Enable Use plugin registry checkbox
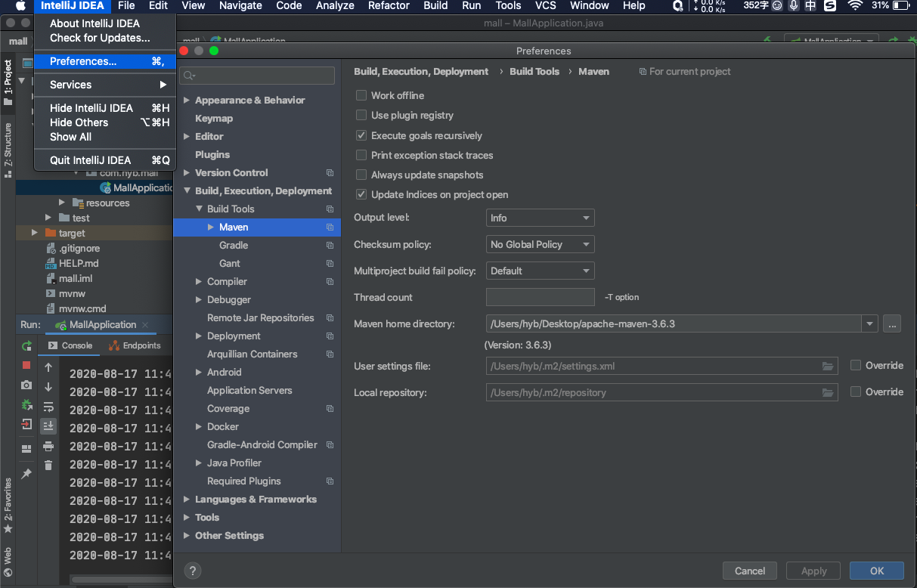The height and width of the screenshot is (588, 917). tap(361, 115)
